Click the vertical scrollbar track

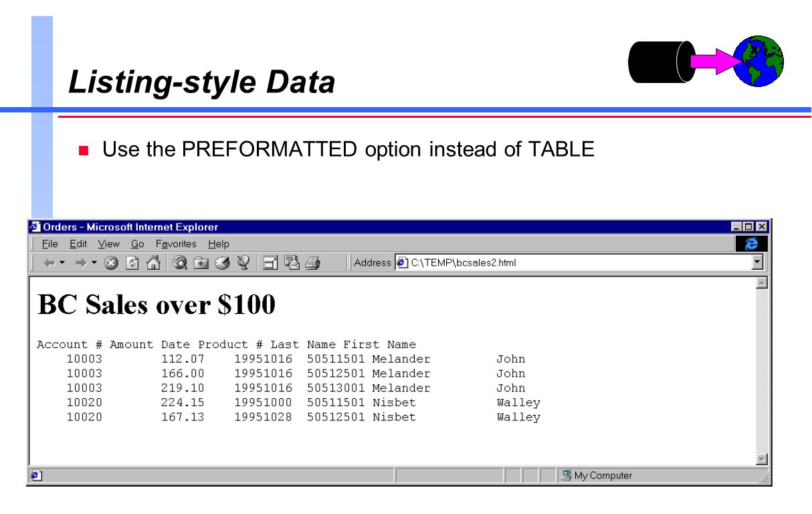pos(761,371)
